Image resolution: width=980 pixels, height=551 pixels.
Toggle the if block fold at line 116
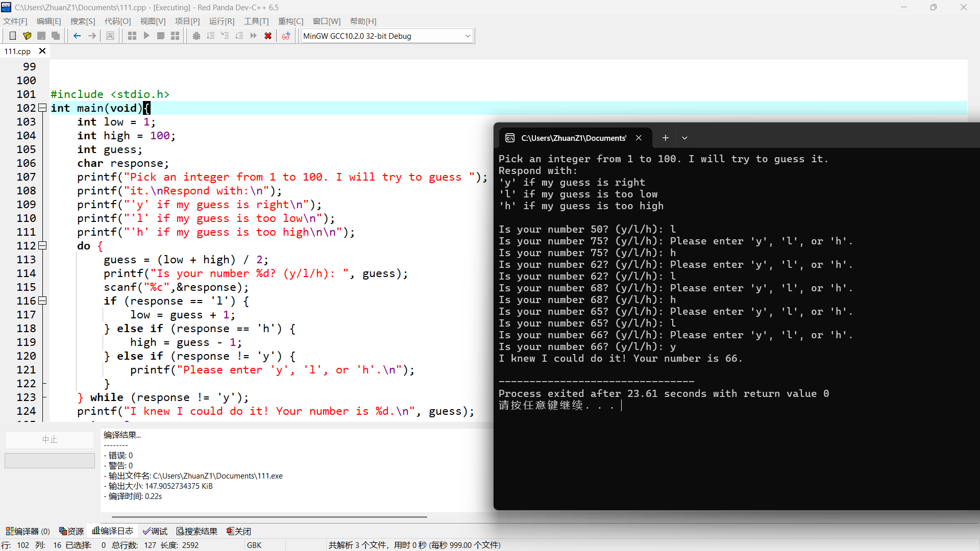pos(43,300)
